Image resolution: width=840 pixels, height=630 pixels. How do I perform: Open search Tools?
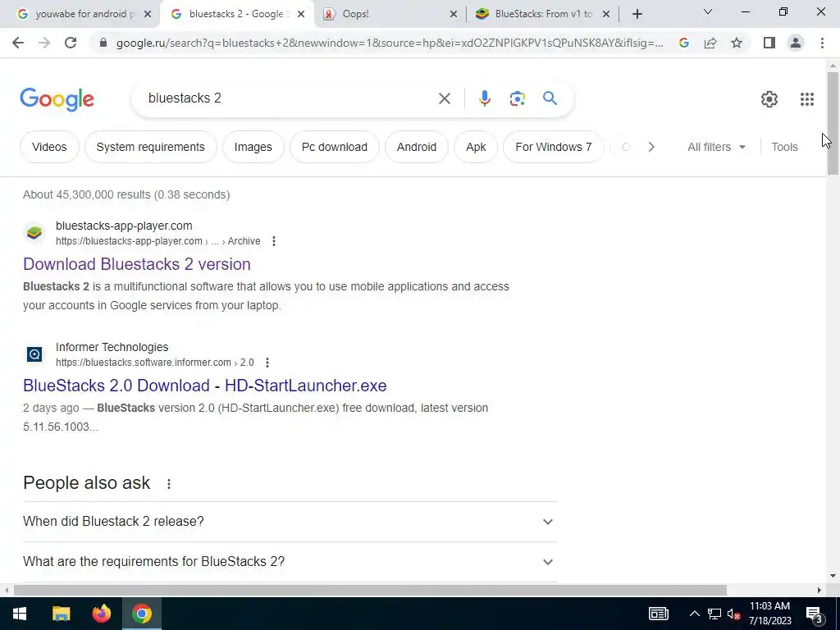click(784, 147)
